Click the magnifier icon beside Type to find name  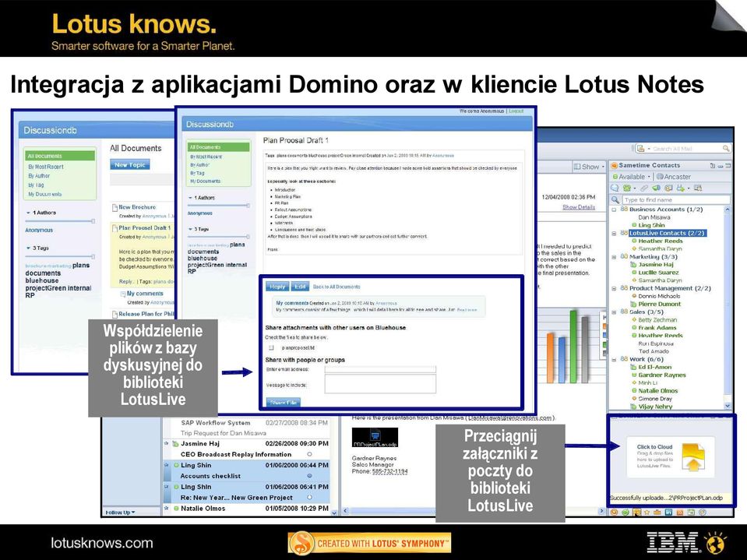point(615,200)
